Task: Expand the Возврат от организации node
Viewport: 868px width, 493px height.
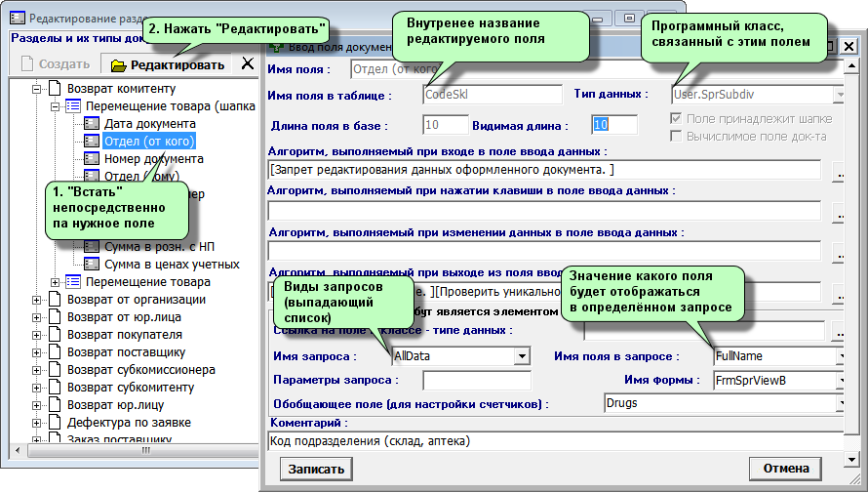Action: (x=36, y=301)
